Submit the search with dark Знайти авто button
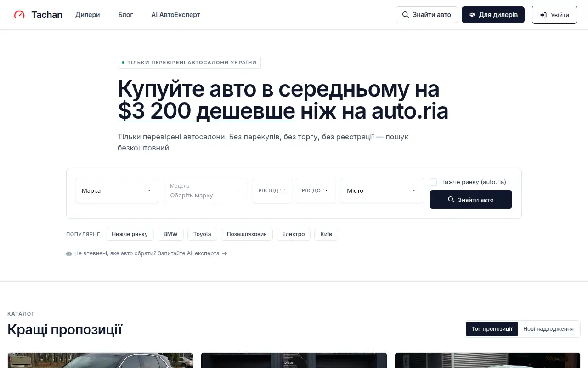Viewport: 588px width, 368px height. click(471, 200)
